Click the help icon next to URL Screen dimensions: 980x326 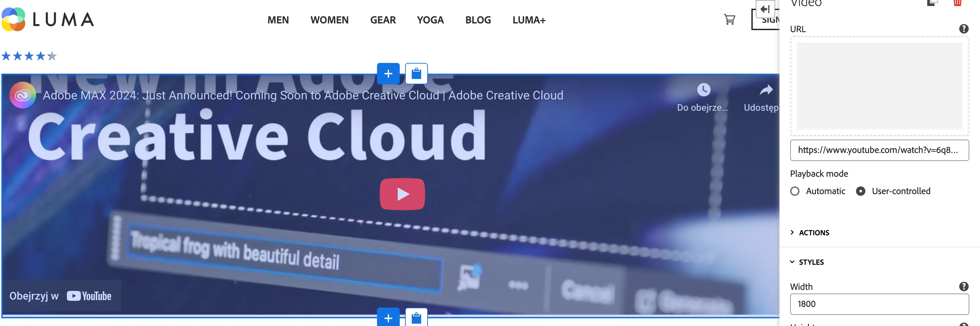(x=963, y=29)
